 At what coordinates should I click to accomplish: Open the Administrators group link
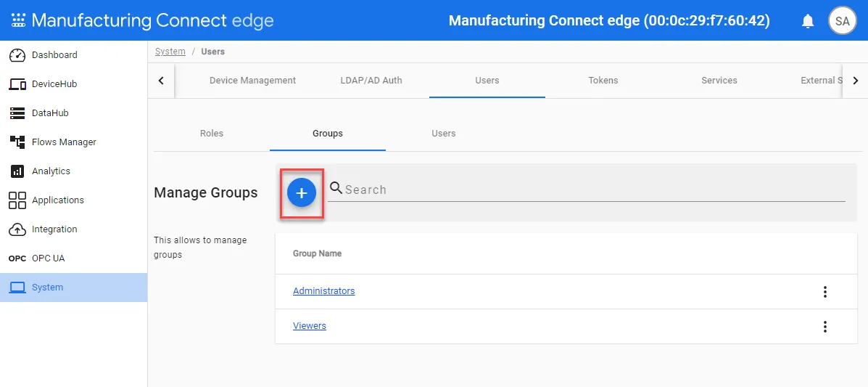point(324,290)
